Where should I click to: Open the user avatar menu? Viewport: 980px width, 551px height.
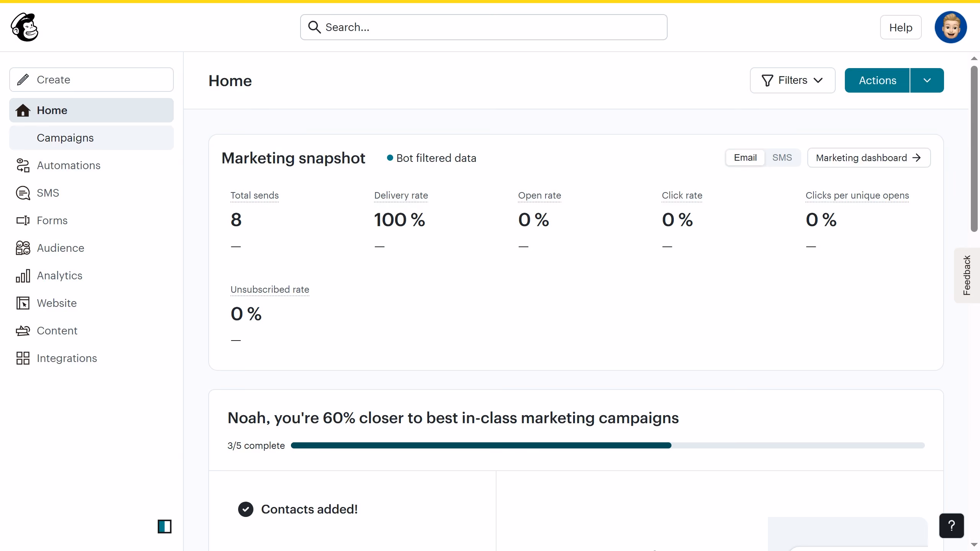[x=951, y=27]
